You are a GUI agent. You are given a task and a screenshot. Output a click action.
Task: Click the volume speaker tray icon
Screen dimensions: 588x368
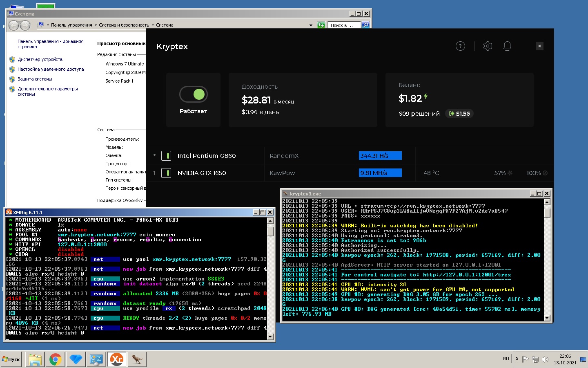(x=545, y=359)
